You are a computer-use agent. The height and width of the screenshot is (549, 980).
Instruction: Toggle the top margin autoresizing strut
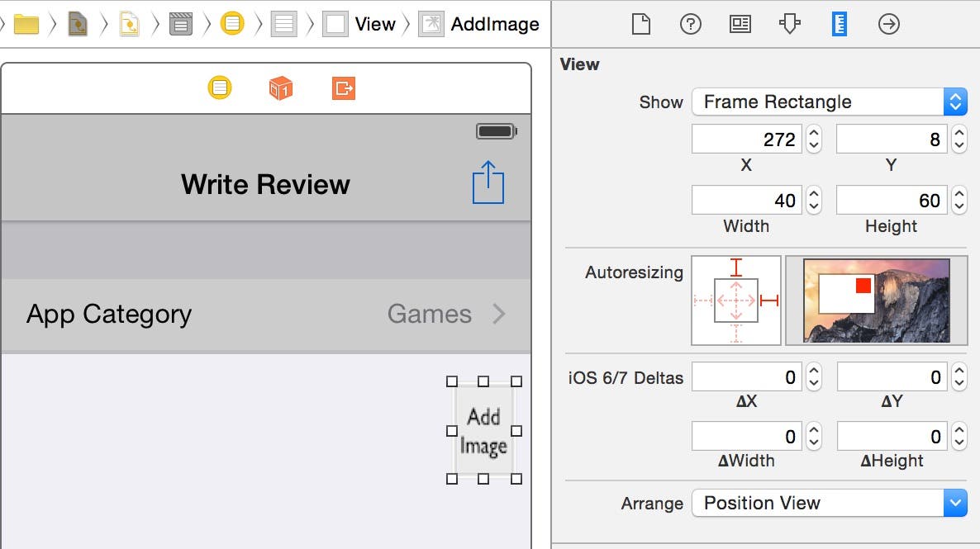[736, 267]
